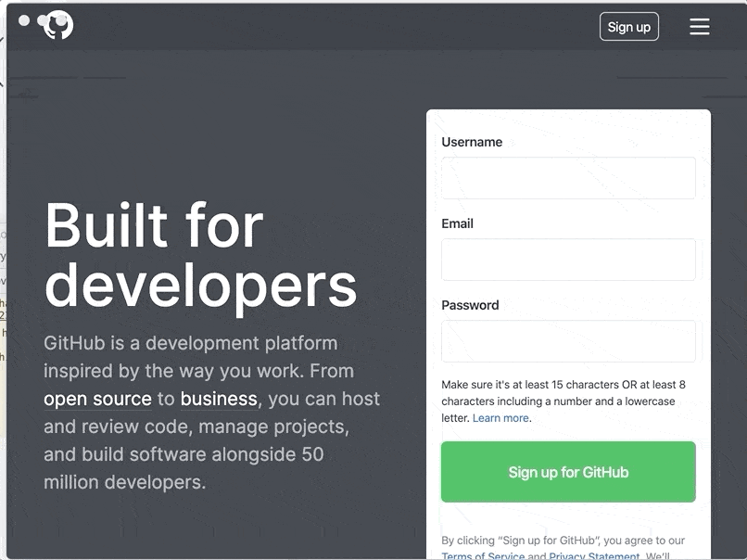The width and height of the screenshot is (747, 560).
Task: Select the Password input box
Action: pos(568,341)
